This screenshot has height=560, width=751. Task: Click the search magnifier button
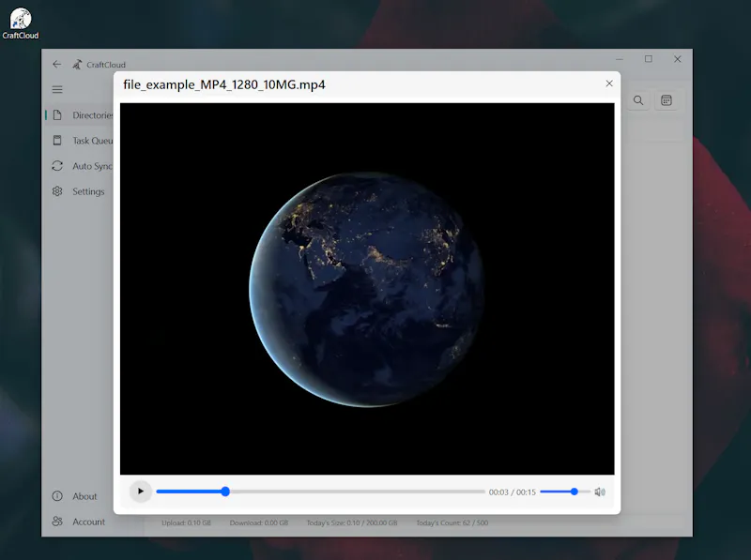point(638,100)
